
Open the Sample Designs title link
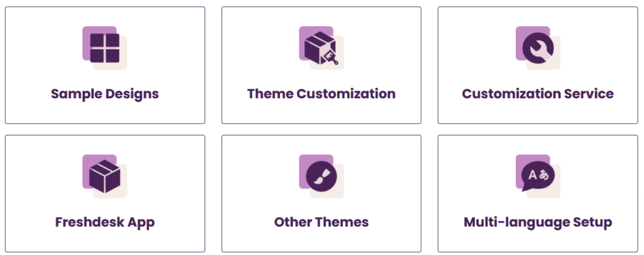105,94
